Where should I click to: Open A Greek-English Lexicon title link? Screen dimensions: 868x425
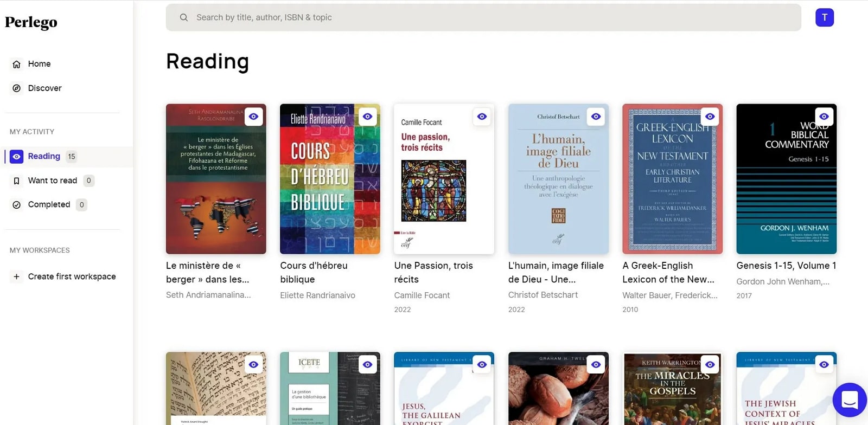coord(668,273)
